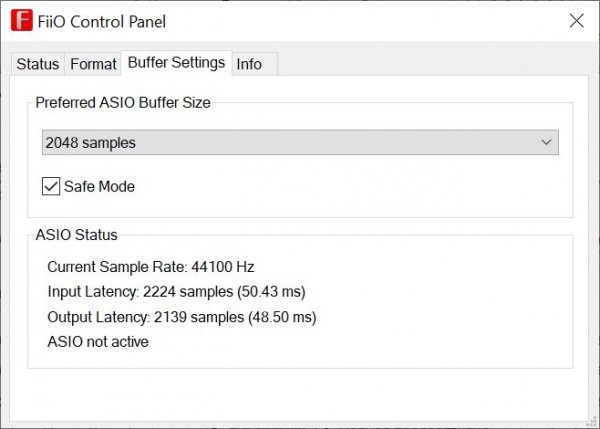Click the FiiO logo icon in title bar

coord(18,21)
